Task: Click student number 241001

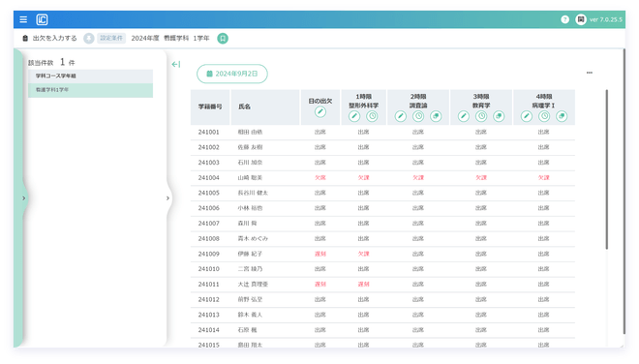Action: [x=209, y=132]
